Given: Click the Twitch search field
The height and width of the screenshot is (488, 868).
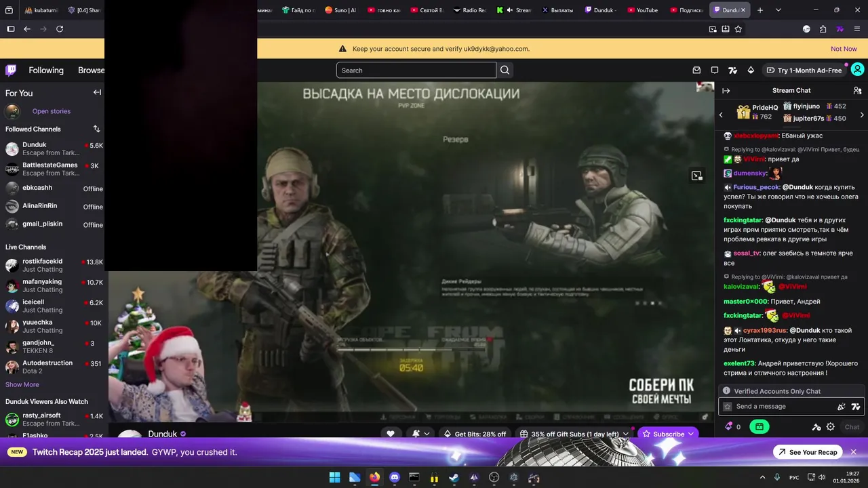Looking at the screenshot, I should click(x=416, y=70).
